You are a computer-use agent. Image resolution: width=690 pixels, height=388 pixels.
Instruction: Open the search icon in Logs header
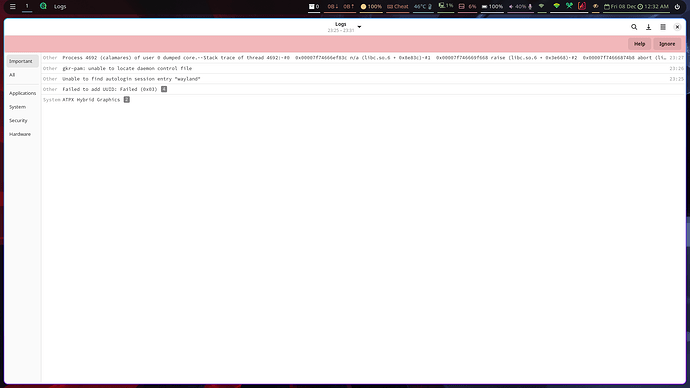(x=634, y=27)
